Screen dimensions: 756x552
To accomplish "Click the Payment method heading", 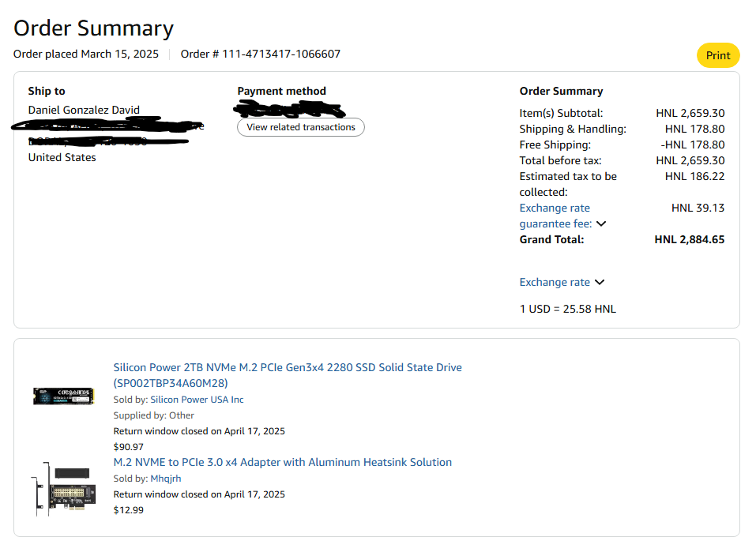I will coord(281,91).
